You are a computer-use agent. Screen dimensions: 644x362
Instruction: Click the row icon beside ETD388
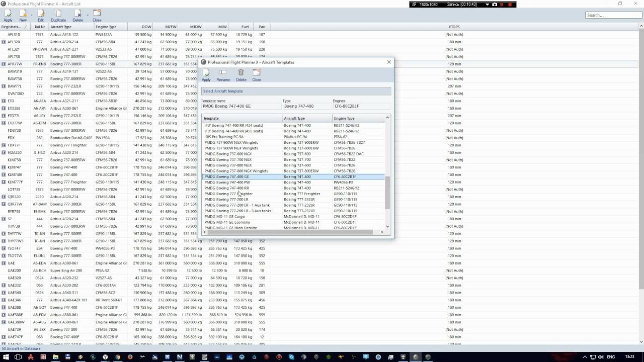point(4,108)
